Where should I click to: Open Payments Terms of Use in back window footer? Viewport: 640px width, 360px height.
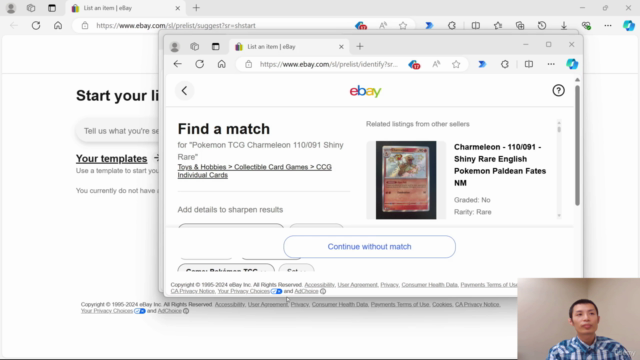(400, 304)
